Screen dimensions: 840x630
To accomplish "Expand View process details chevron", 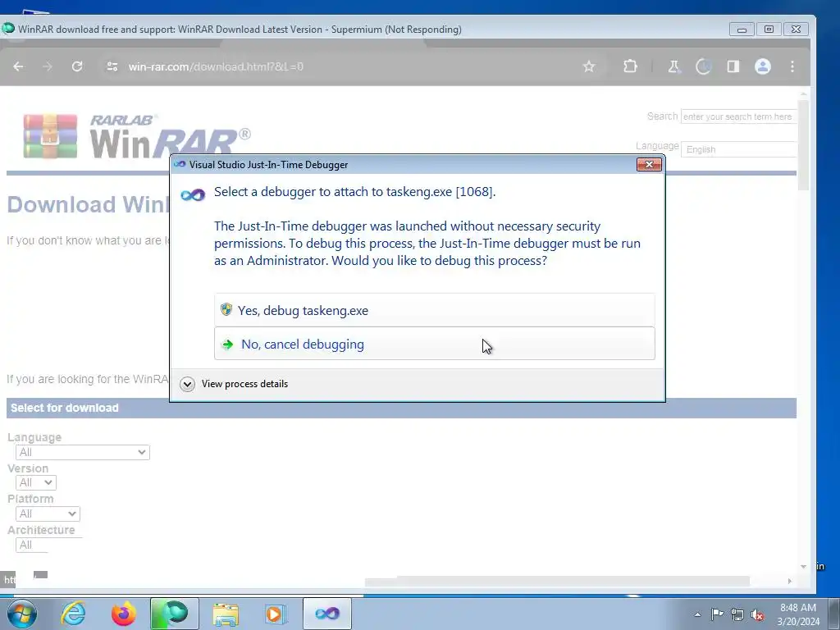I will pos(187,384).
